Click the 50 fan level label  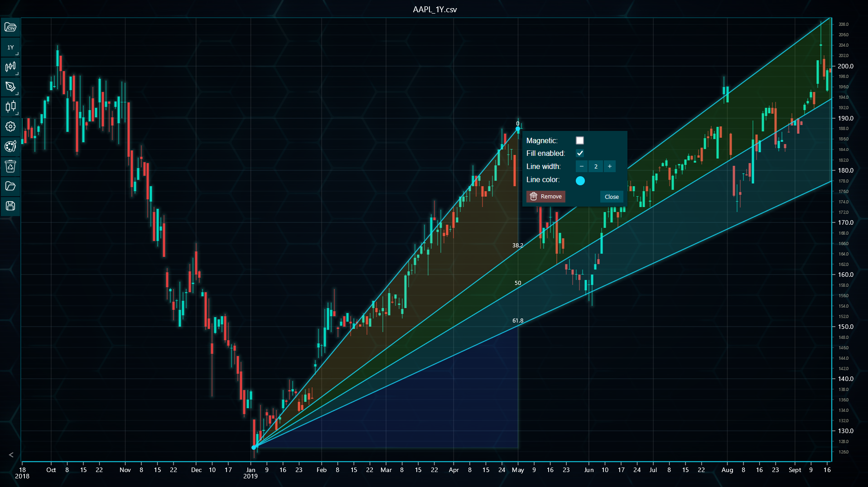(x=518, y=283)
